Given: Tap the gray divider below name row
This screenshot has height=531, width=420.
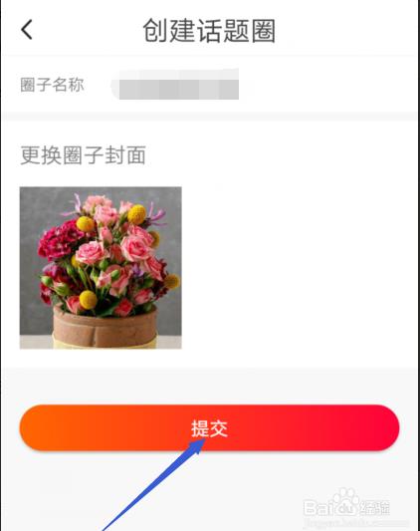Looking at the screenshot, I should tap(209, 117).
